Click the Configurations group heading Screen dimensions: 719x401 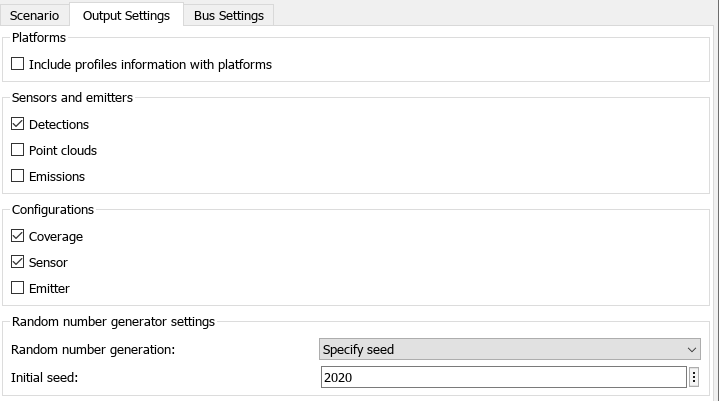click(53, 209)
